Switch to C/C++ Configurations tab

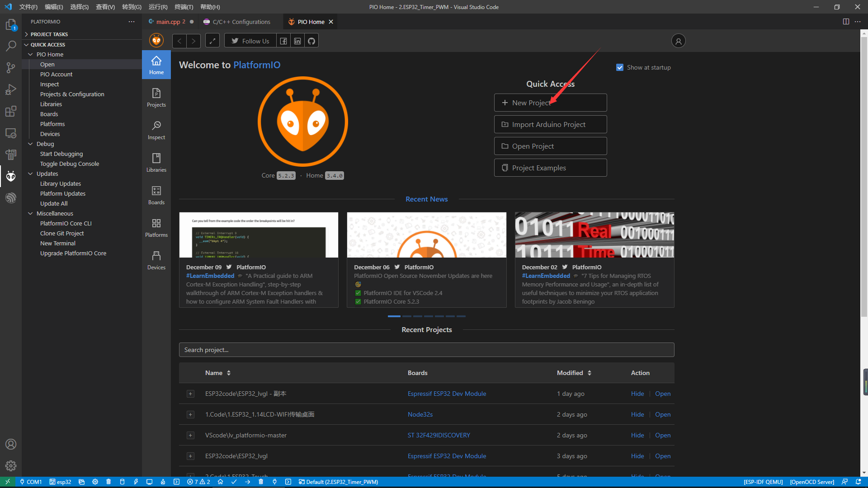241,22
